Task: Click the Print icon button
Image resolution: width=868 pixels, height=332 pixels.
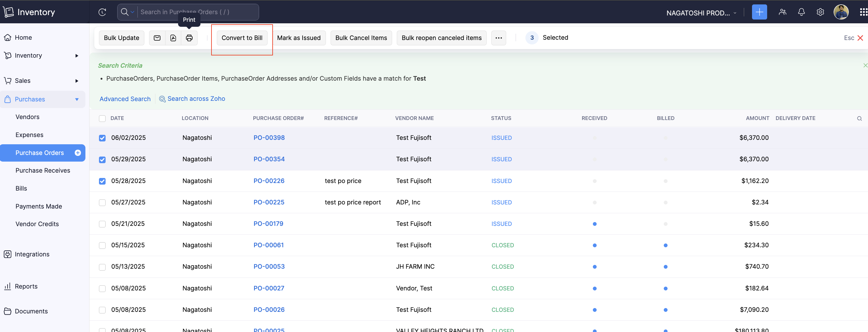Action: [189, 38]
